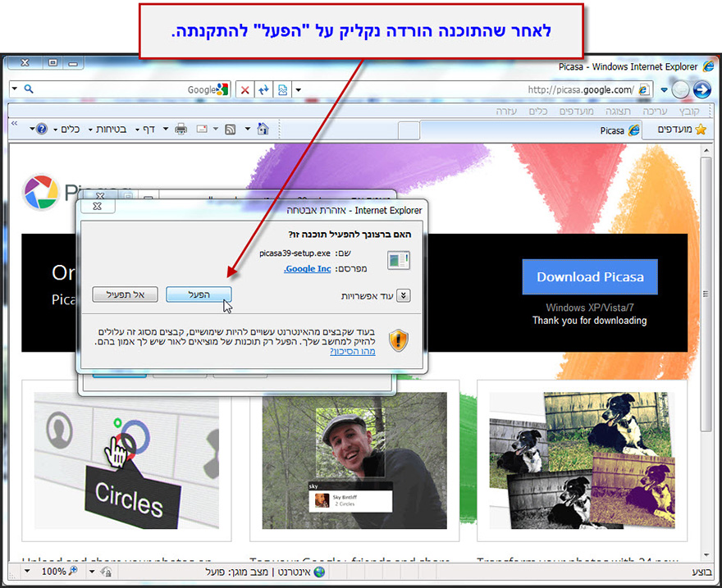Screen dimensions: 722x588
Task: Click the 100% zoom level button
Action: click(59, 572)
